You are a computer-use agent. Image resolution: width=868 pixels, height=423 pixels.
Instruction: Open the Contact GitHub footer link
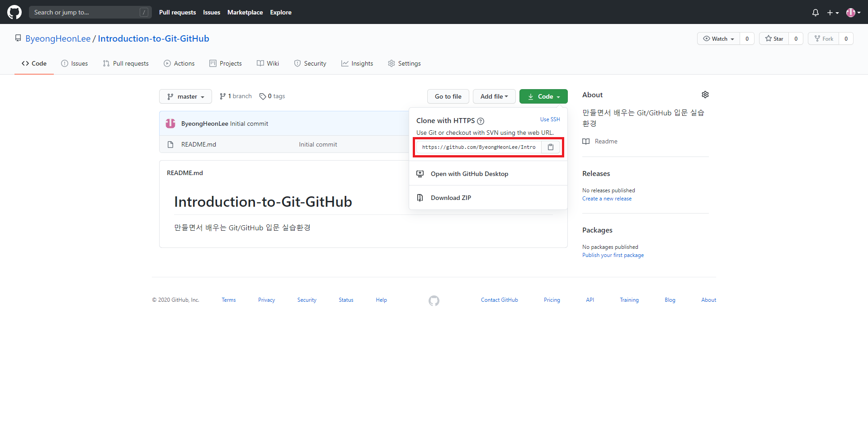tap(500, 300)
